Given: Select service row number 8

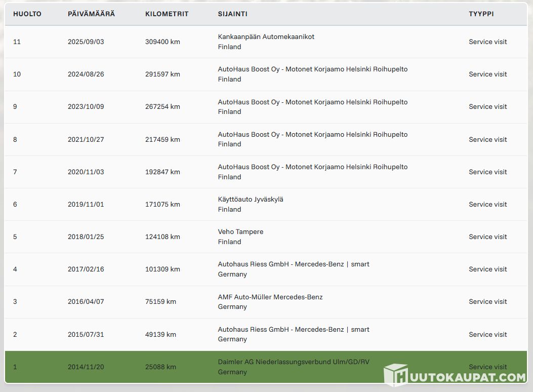Looking at the screenshot, I should click(15, 139).
